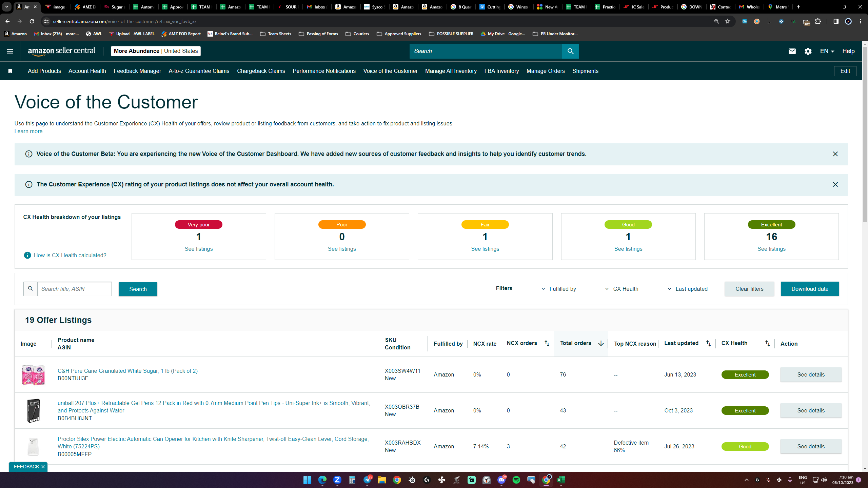Image resolution: width=868 pixels, height=488 pixels.
Task: Open Excel from the taskbar
Action: point(561,480)
